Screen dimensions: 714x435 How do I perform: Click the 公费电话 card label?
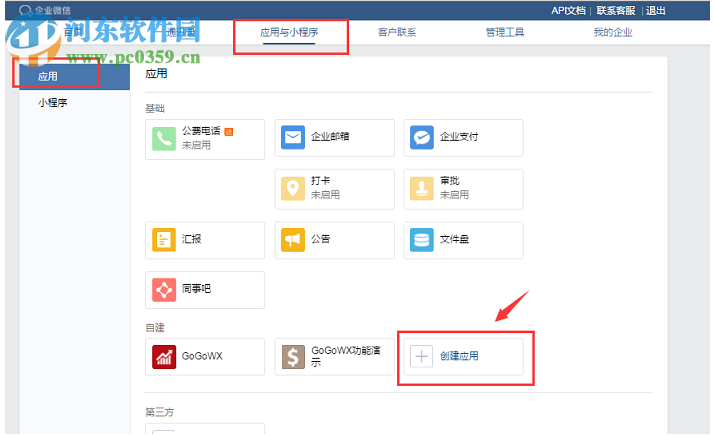tap(201, 131)
